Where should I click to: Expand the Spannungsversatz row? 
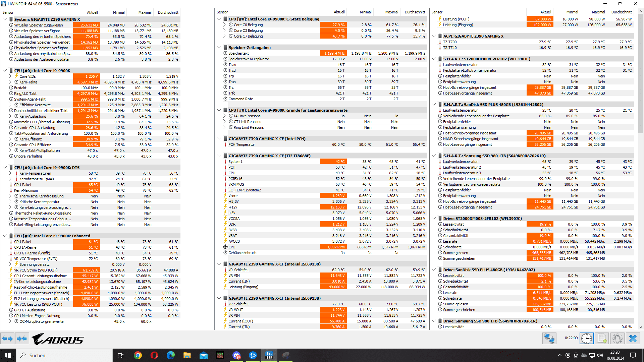point(10,264)
